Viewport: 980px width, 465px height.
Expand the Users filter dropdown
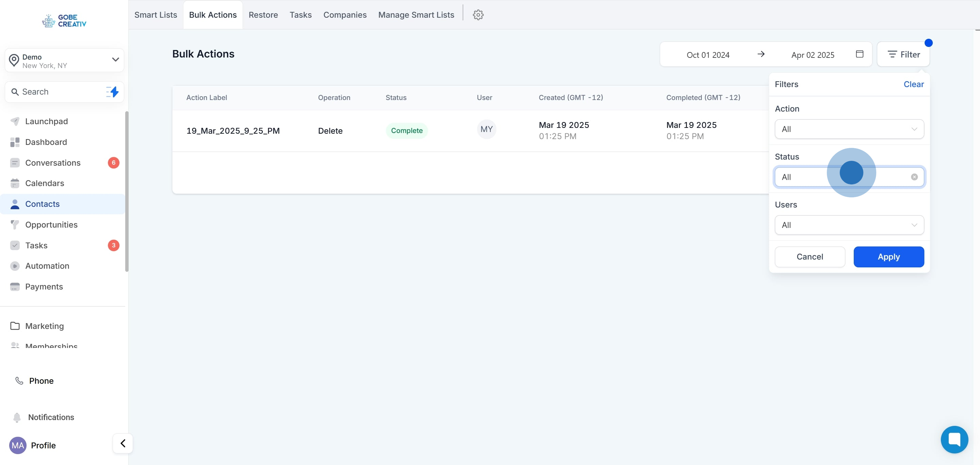[x=849, y=225]
